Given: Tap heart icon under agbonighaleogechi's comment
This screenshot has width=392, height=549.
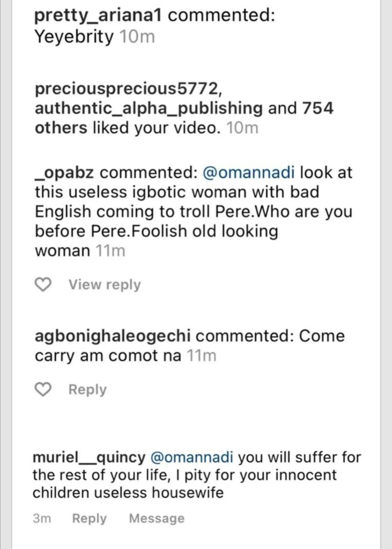Looking at the screenshot, I should click(42, 389).
